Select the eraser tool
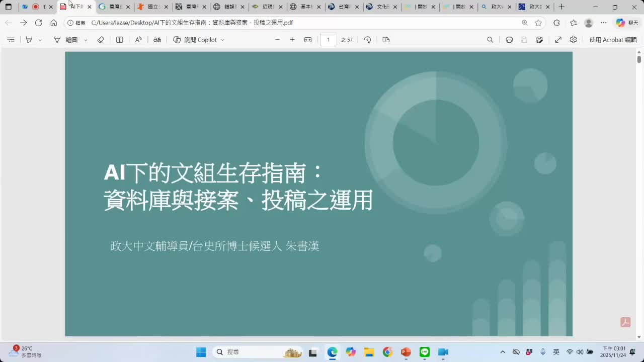The width and height of the screenshot is (644, 362). 101,39
